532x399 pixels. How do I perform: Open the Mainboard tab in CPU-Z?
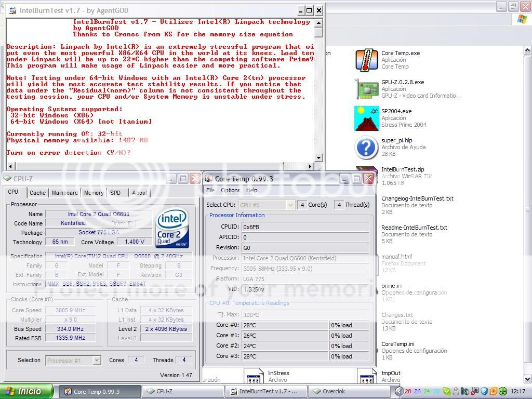(64, 193)
